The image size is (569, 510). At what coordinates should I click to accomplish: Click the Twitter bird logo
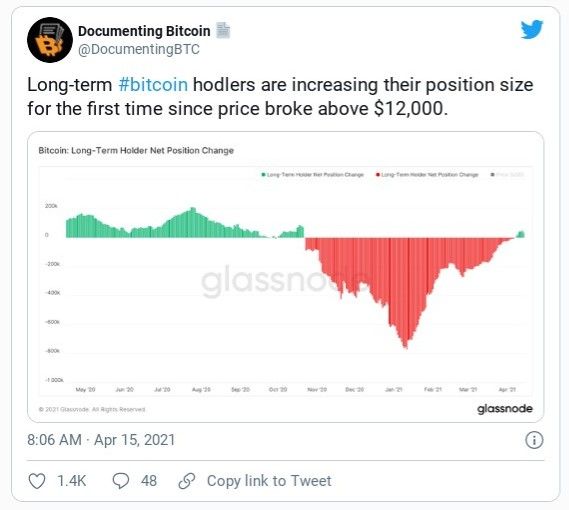(532, 29)
